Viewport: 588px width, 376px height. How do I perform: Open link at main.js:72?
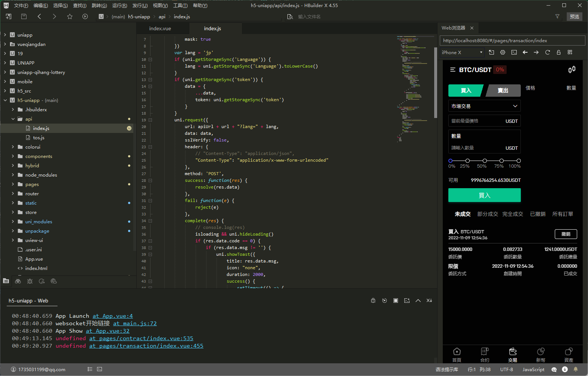[x=135, y=323]
